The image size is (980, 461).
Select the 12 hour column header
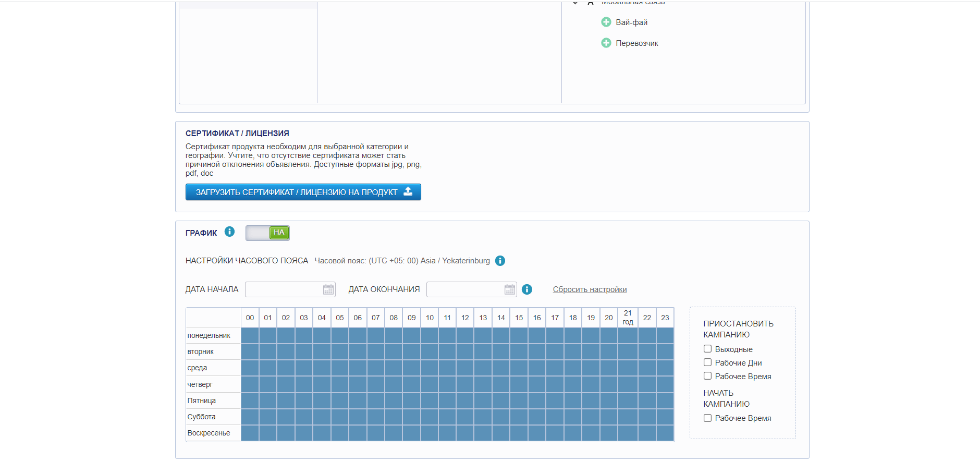(465, 318)
